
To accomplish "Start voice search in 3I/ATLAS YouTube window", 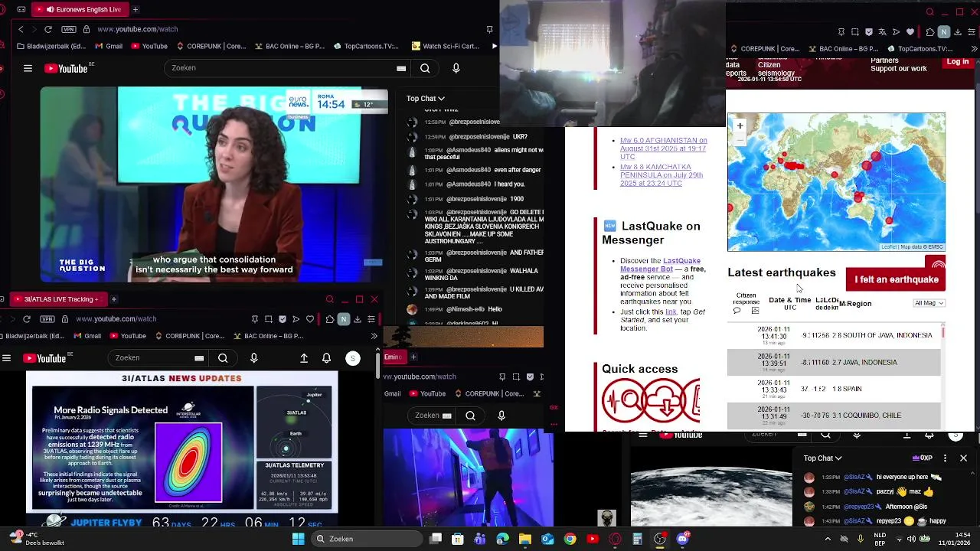I will [254, 358].
